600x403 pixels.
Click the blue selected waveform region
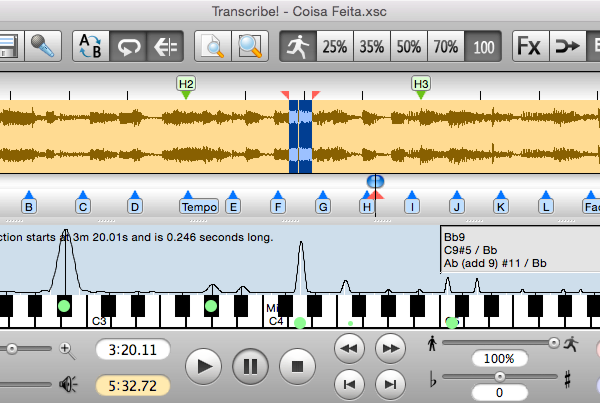click(300, 136)
